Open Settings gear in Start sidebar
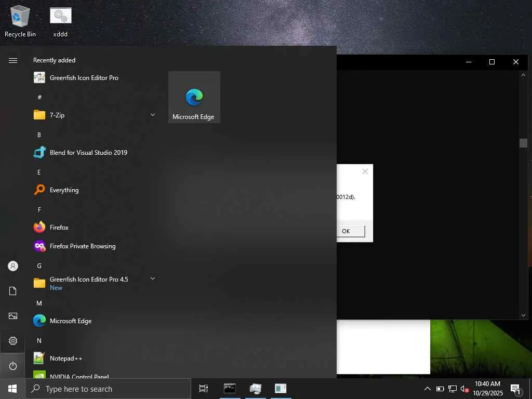This screenshot has width=532, height=399. pos(12,341)
